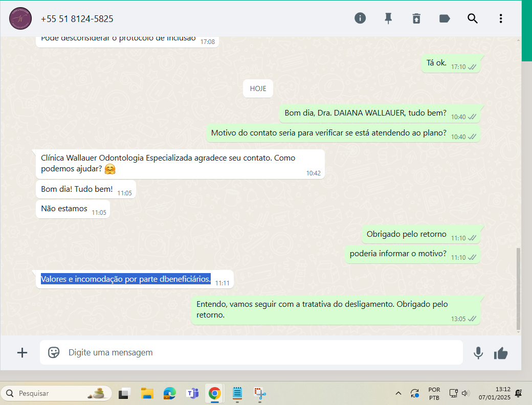This screenshot has height=405, width=532.
Task: Click the sync refresh tray icon
Action: tap(415, 393)
